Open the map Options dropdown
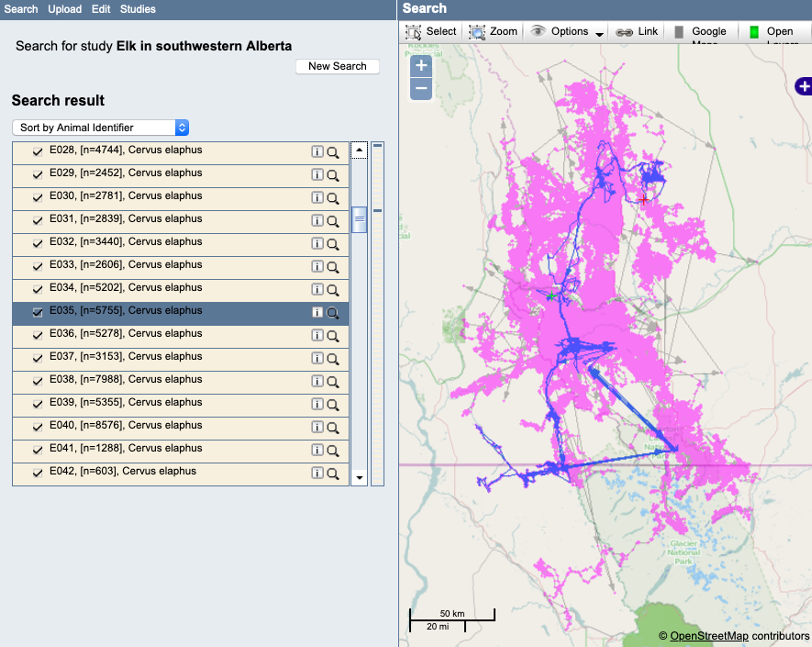 point(568,31)
